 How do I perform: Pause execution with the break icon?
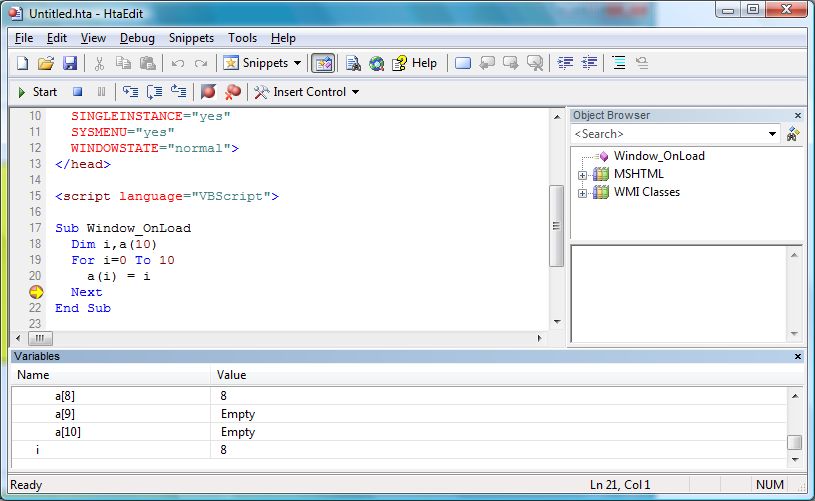tap(101, 92)
